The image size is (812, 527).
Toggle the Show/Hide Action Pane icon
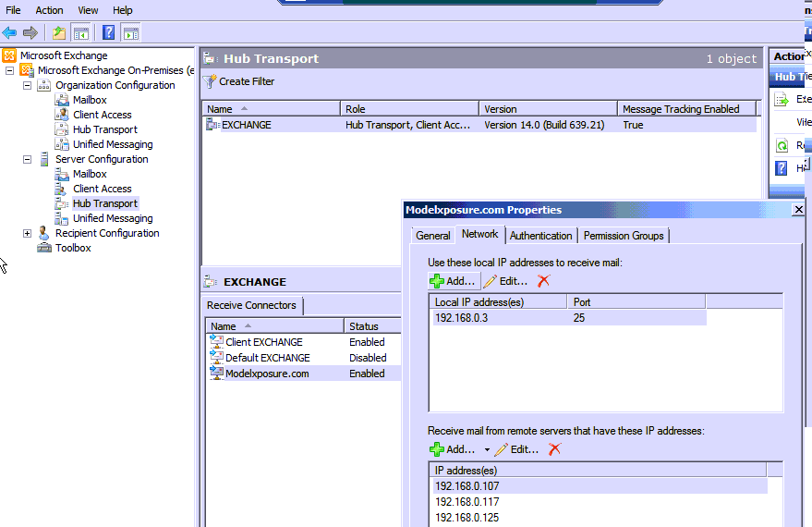(130, 33)
